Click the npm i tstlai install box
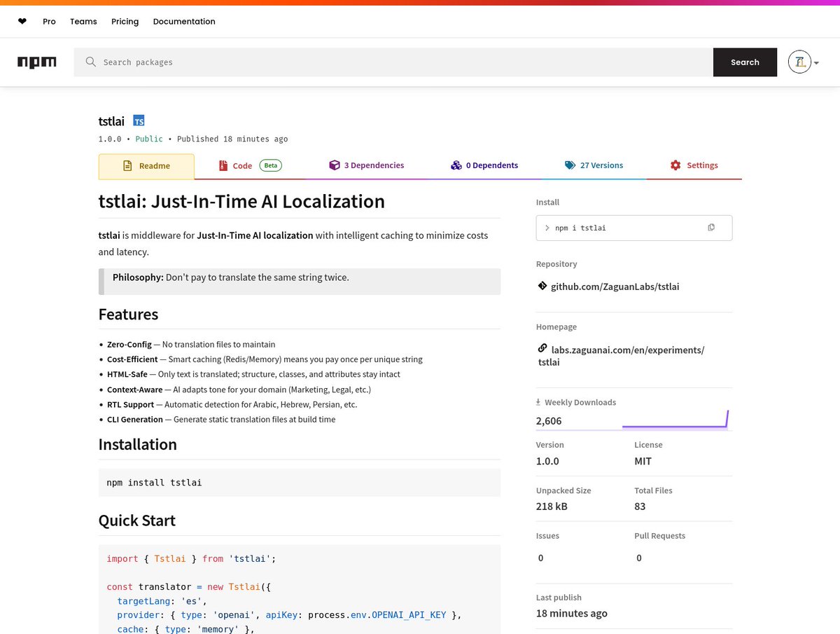The height and width of the screenshot is (634, 840). pos(634,228)
